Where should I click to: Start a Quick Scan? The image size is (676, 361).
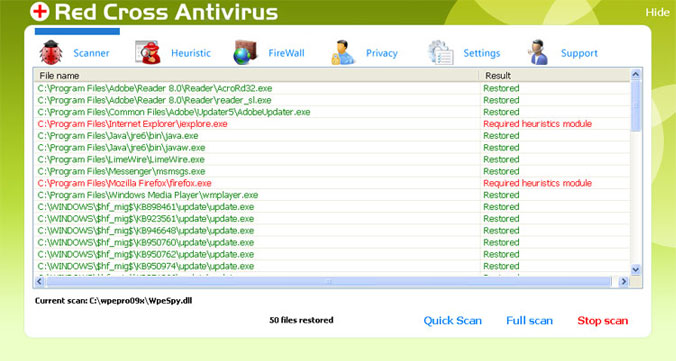pos(452,320)
